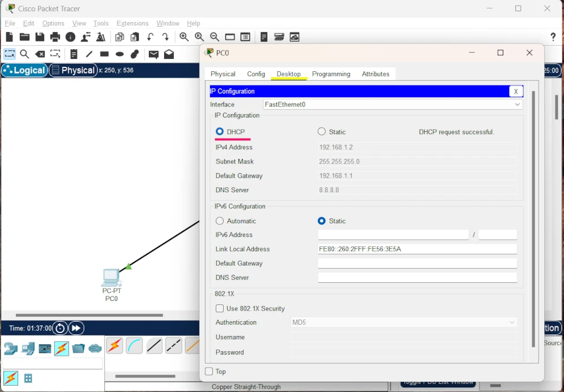Click the PC0 device on the workspace

click(x=112, y=278)
